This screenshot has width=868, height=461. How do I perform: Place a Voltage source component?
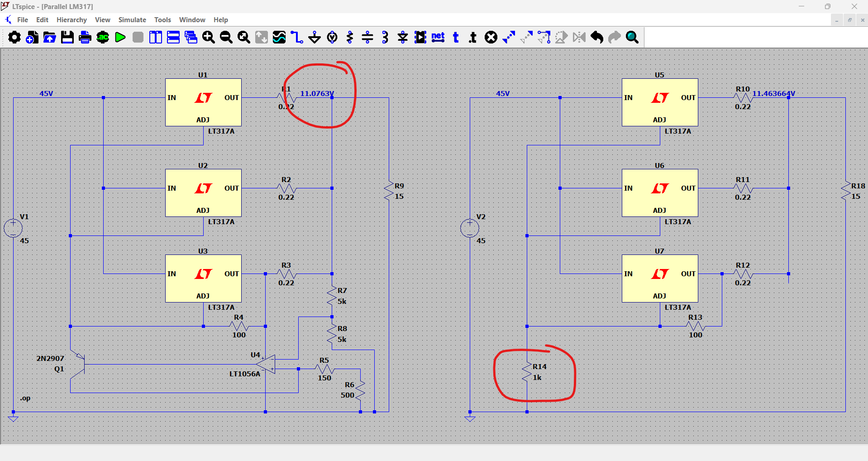point(332,37)
